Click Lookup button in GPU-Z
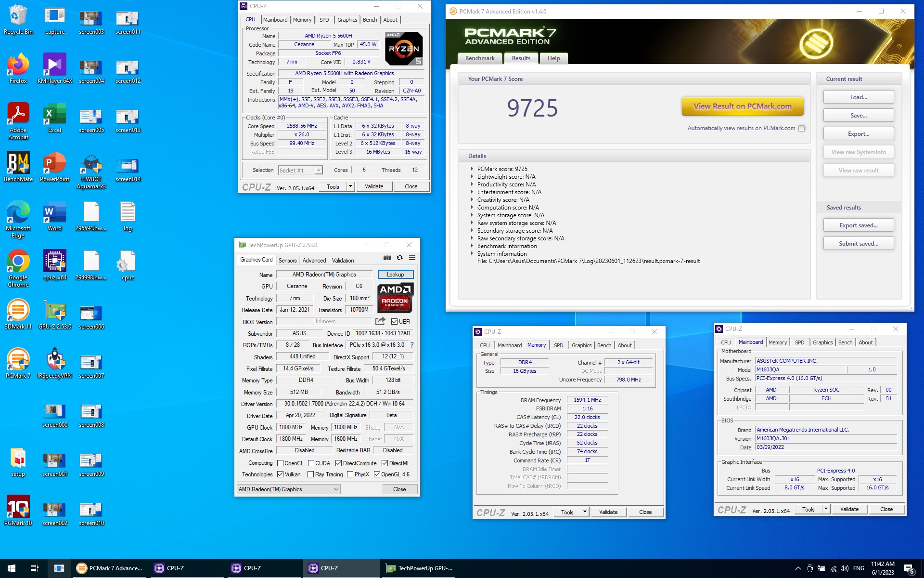 pos(396,275)
